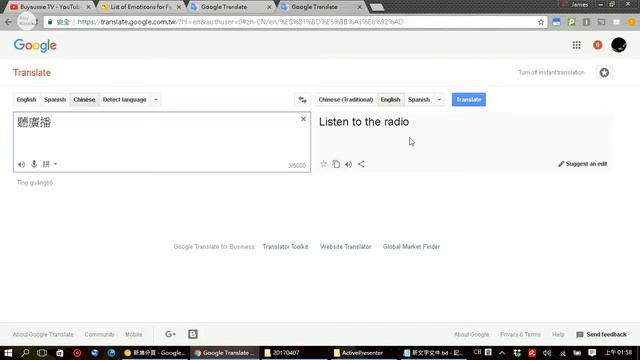Turn off instant translation
This screenshot has width=640, height=360.
(x=551, y=72)
